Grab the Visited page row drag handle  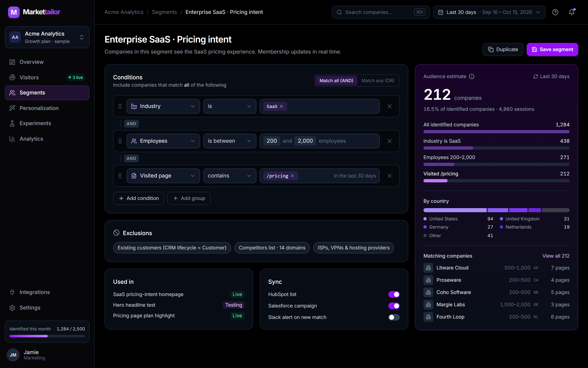pyautogui.click(x=120, y=176)
